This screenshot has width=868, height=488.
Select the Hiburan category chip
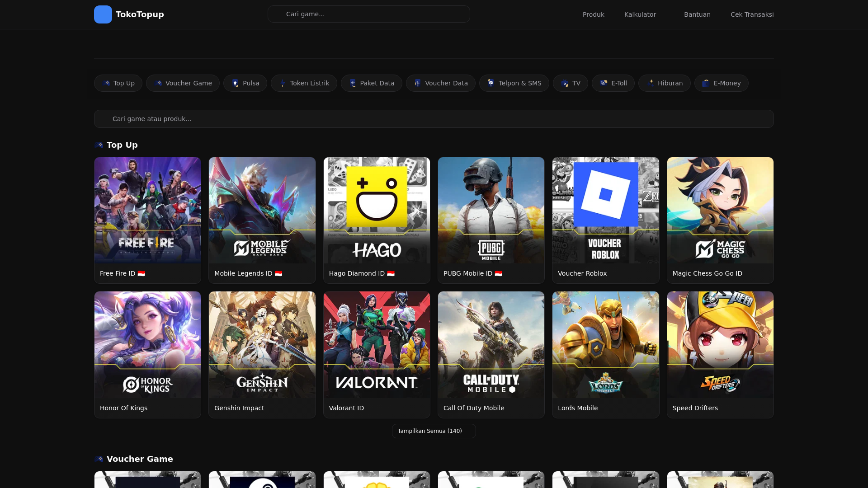point(664,83)
